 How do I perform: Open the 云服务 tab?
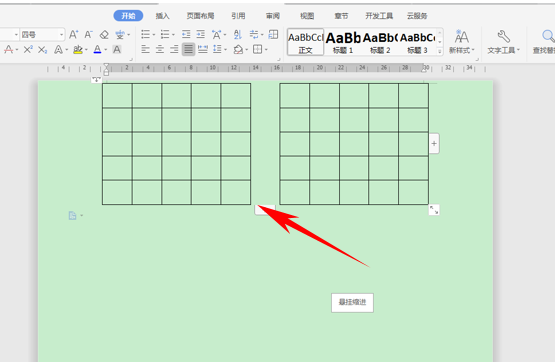(x=417, y=16)
